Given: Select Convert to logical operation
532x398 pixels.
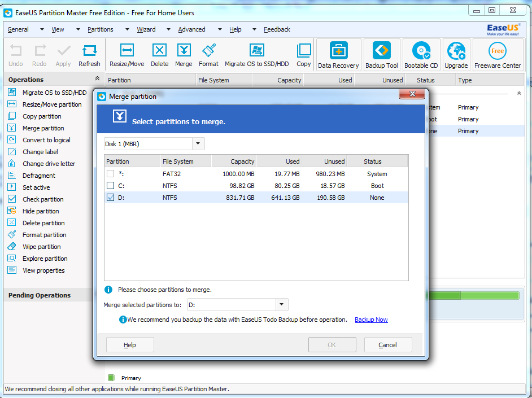Looking at the screenshot, I should pos(46,140).
